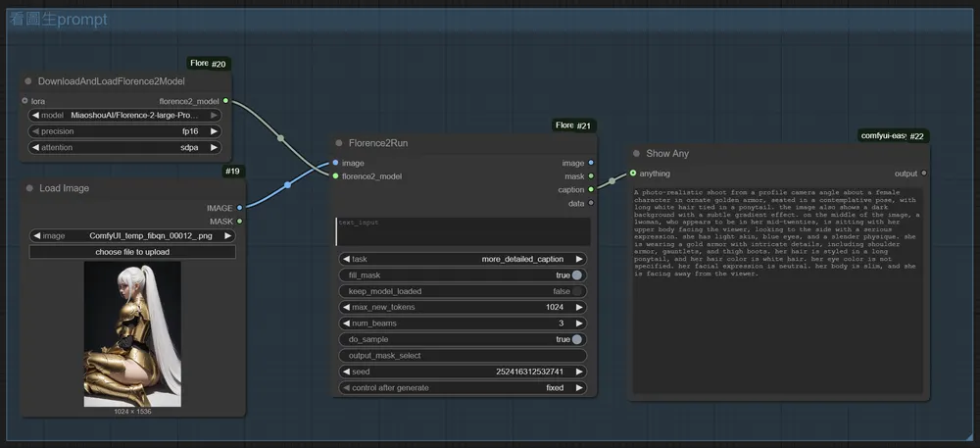Change the attention sdpa selector
980x448 pixels.
[x=125, y=147]
